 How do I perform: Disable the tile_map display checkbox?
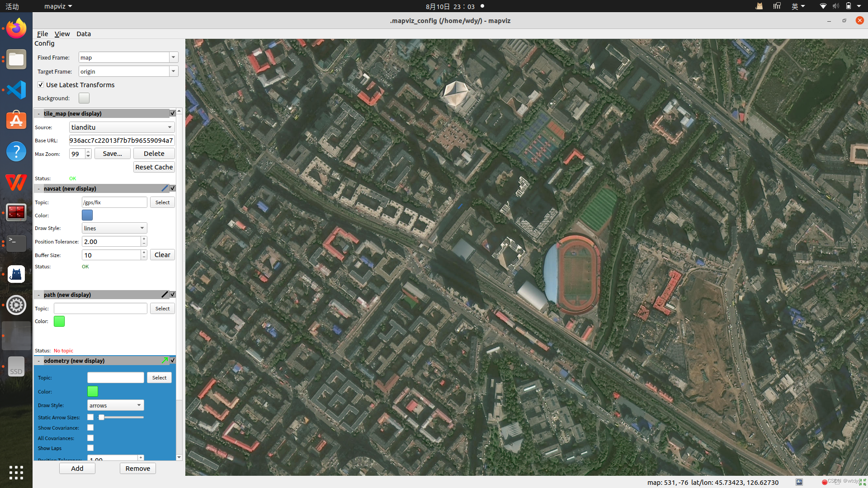[x=173, y=113]
